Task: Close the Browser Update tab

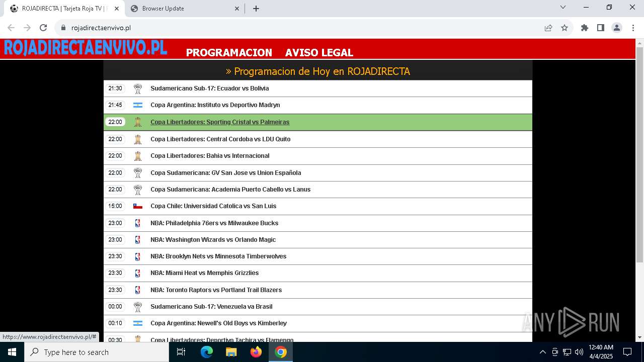Action: coord(237,9)
